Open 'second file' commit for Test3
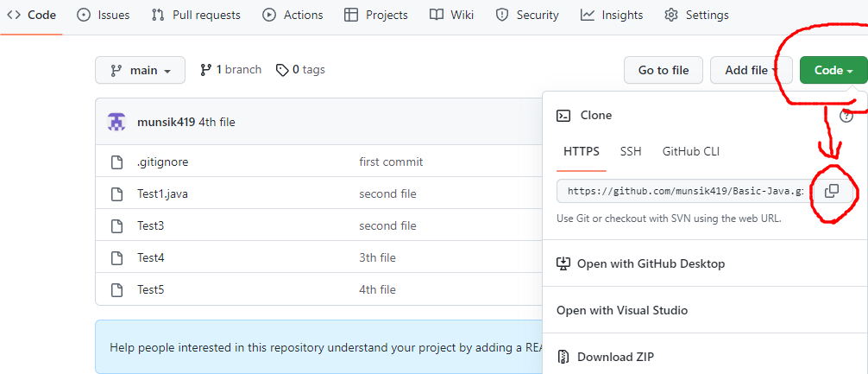Viewport: 868px width, 374px height. 387,225
